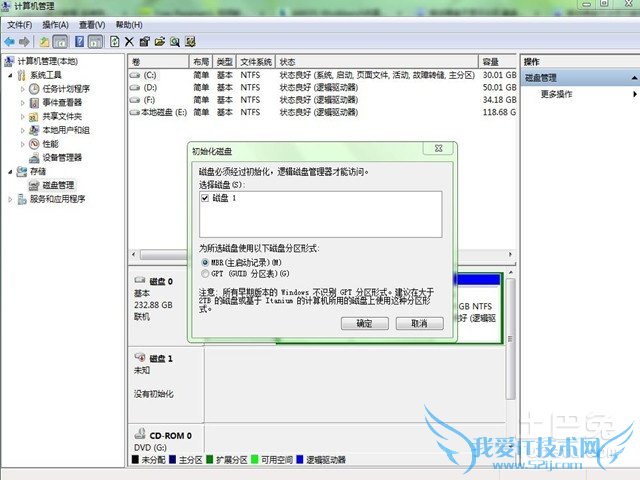Select MBR(主启动记录) radio button
This screenshot has height=480, width=640.
205,262
